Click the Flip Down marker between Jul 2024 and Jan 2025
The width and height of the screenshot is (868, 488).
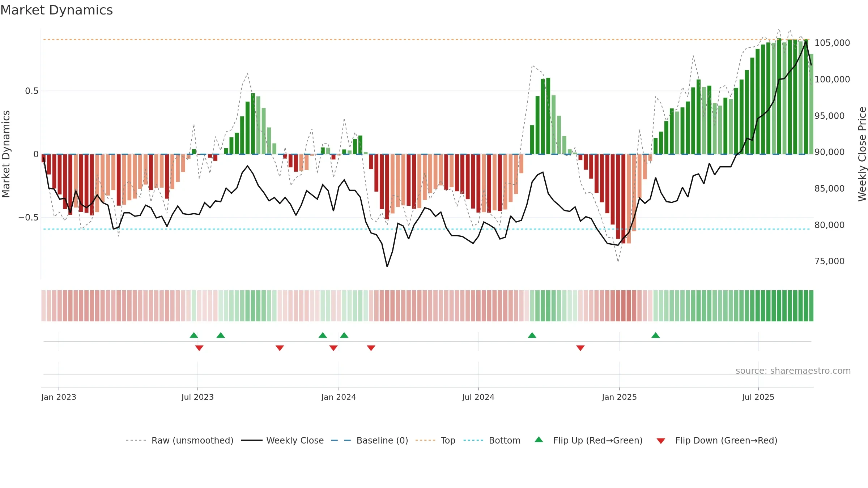pos(580,348)
